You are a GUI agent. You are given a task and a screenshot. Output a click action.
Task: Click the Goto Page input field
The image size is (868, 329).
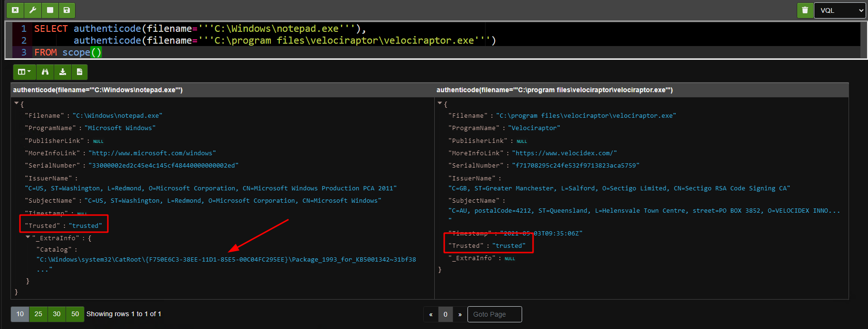tap(494, 314)
